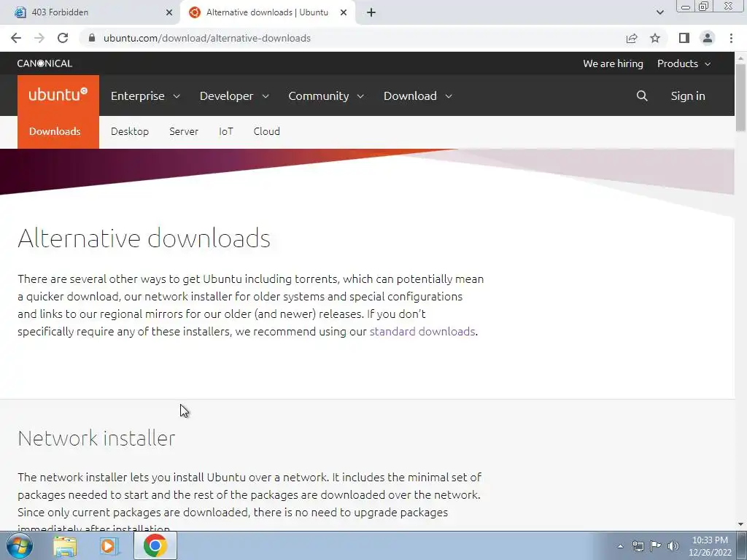This screenshot has height=560, width=747.
Task: Bookmark this page with the star
Action: pos(655,38)
